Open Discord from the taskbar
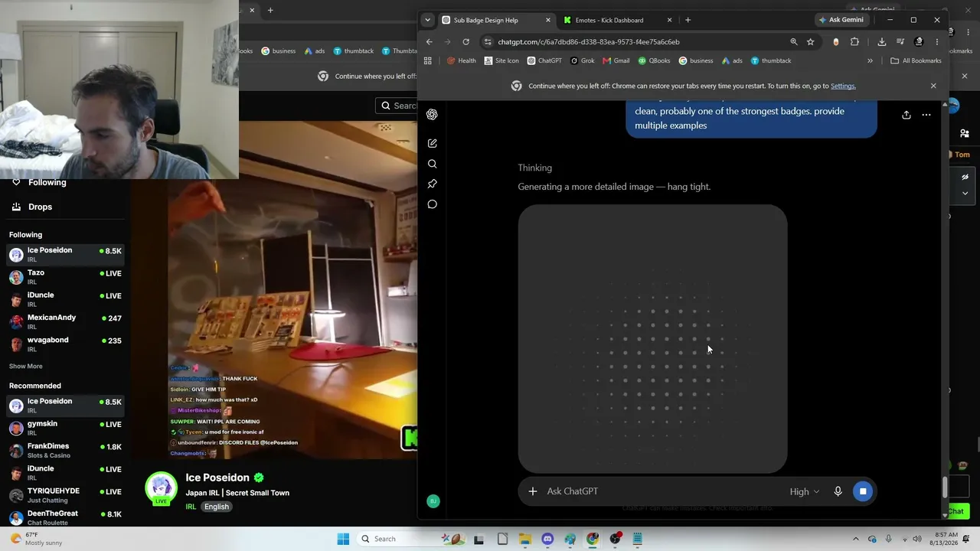This screenshot has width=980, height=551. [547, 539]
